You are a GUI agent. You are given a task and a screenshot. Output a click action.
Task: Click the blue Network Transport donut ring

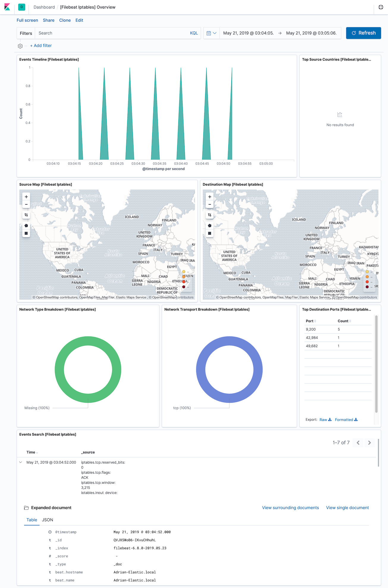(229, 341)
